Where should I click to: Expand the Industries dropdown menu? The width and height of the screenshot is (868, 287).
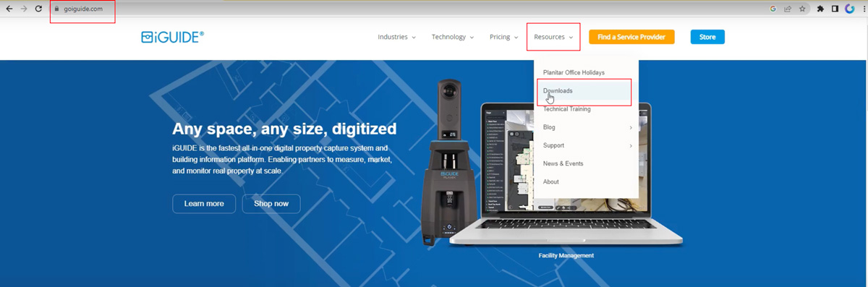click(x=396, y=37)
